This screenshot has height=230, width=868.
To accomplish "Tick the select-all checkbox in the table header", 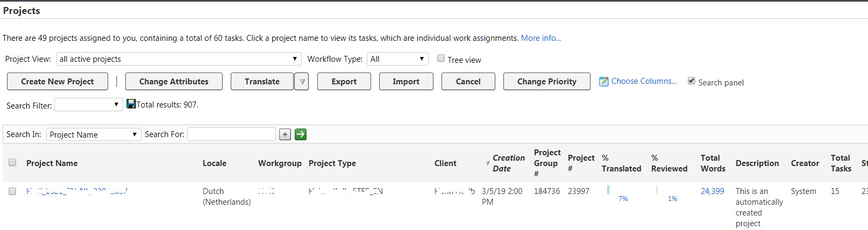I will coord(12,162).
